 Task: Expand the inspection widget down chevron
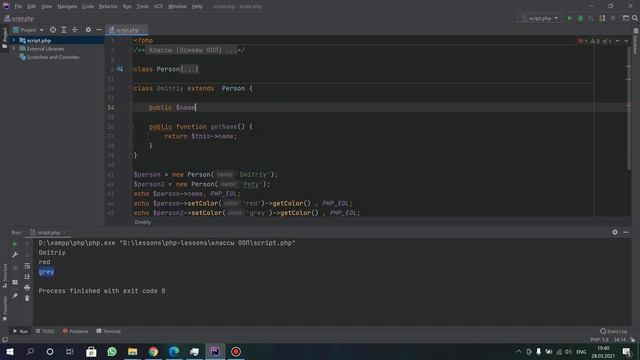[626, 41]
